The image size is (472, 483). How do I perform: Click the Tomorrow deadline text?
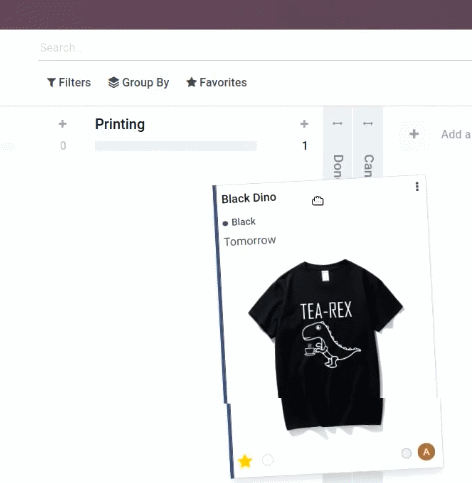pos(250,241)
